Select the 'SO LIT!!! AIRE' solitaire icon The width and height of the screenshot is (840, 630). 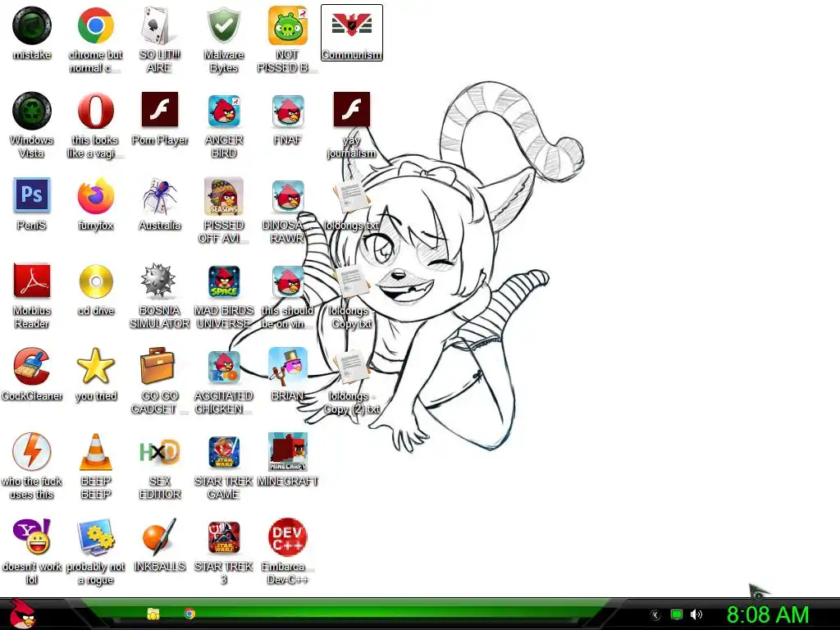click(x=159, y=25)
